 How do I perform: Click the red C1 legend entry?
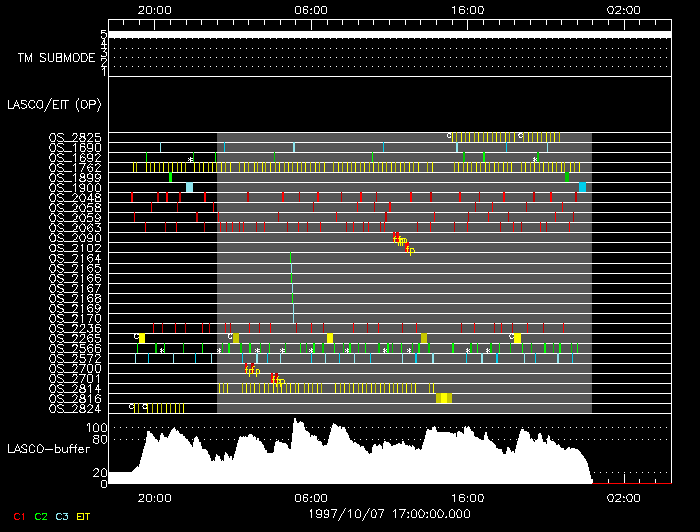(18, 516)
